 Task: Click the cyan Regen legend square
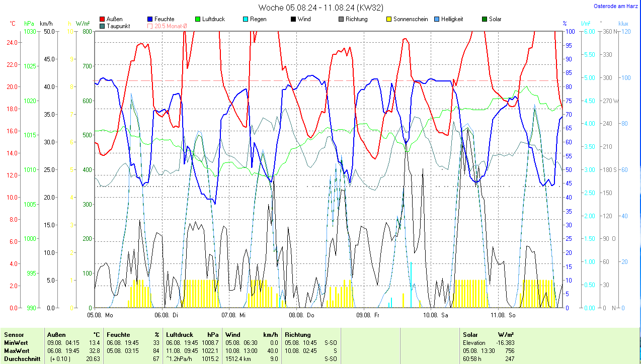[246, 19]
